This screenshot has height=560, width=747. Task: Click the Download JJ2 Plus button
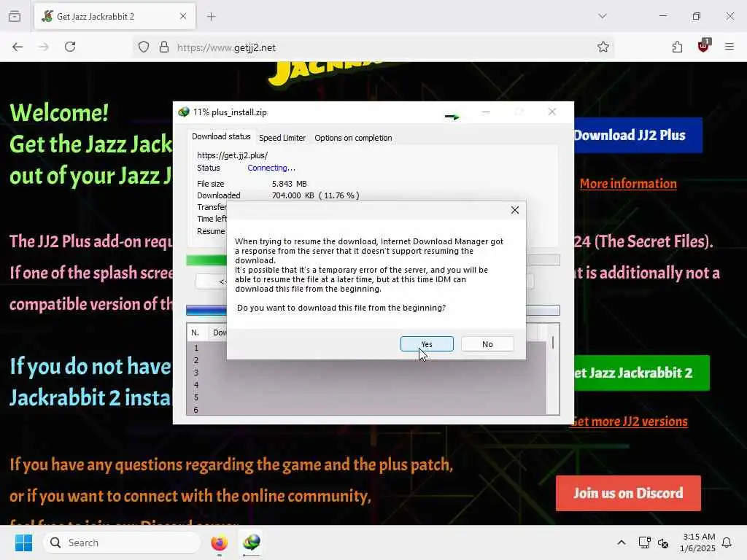click(x=638, y=135)
